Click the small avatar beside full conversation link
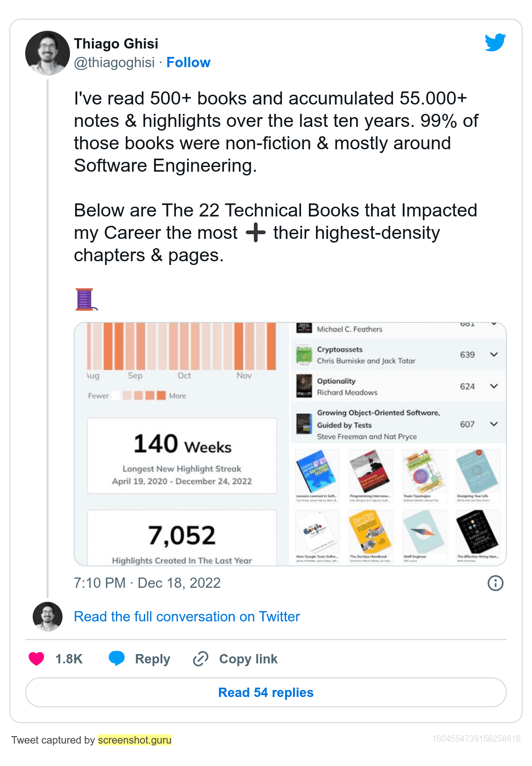Image resolution: width=532 pixels, height=766 pixels. point(48,617)
